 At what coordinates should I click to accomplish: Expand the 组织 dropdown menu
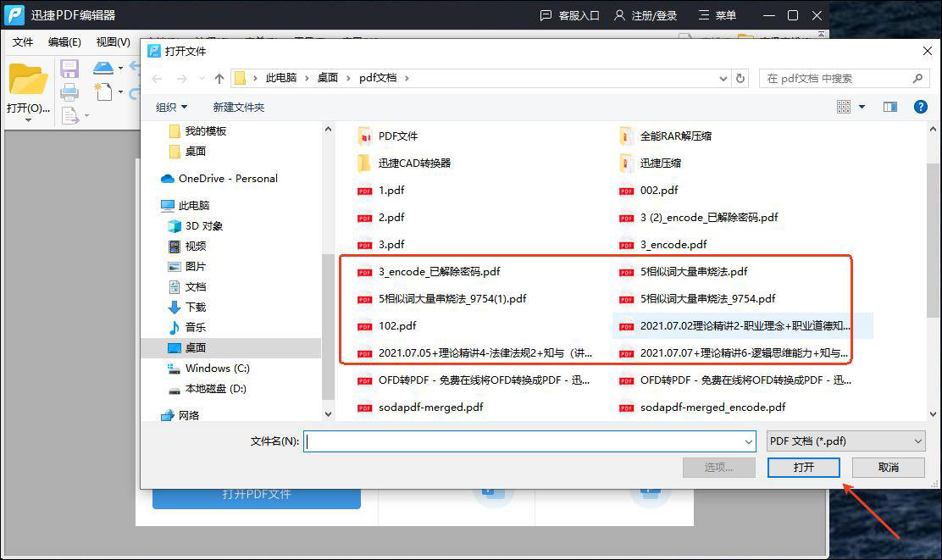pyautogui.click(x=170, y=107)
